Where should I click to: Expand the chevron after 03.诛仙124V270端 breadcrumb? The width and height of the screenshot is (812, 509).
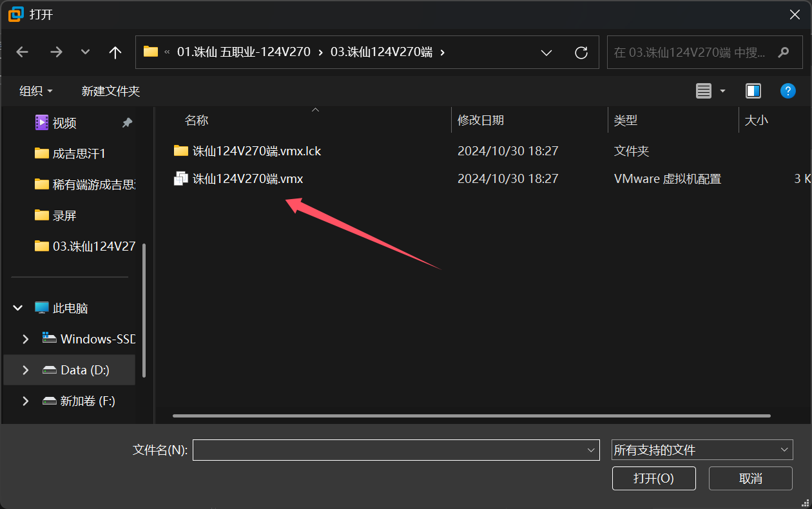tap(442, 52)
